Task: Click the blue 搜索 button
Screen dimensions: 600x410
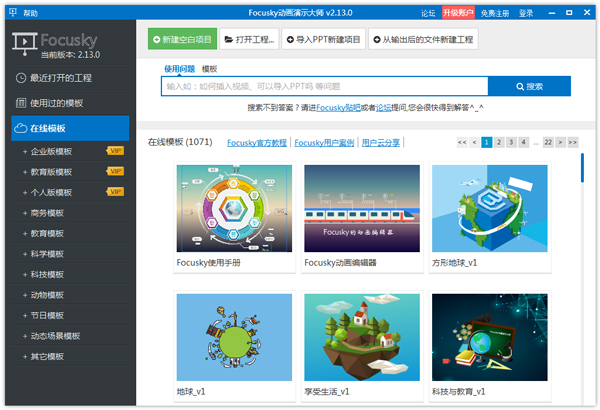Action: pyautogui.click(x=530, y=87)
